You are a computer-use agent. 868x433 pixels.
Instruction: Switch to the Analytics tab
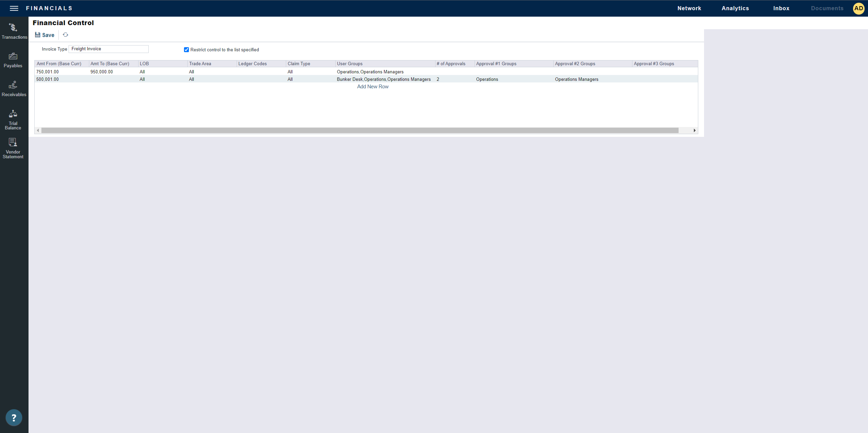click(x=735, y=8)
